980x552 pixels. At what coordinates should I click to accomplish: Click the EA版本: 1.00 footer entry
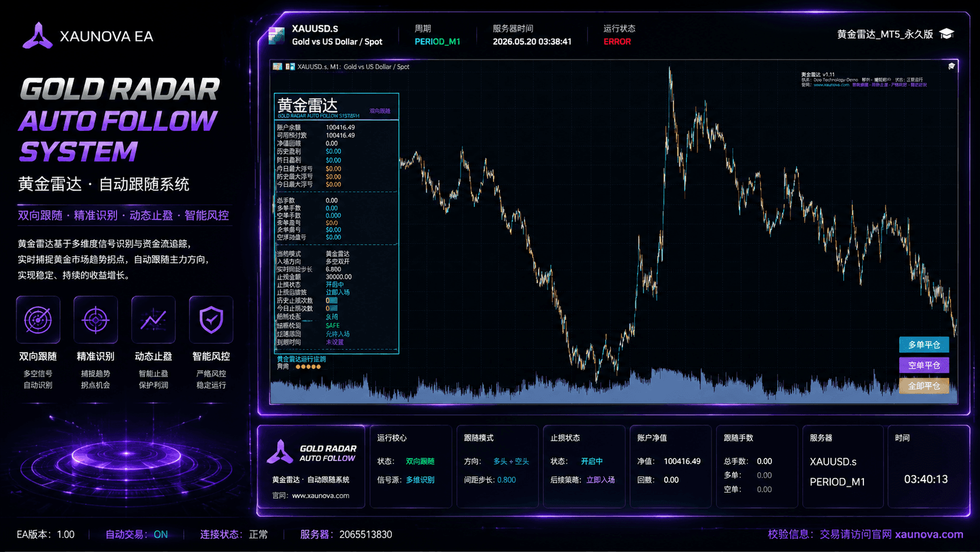pos(46,534)
